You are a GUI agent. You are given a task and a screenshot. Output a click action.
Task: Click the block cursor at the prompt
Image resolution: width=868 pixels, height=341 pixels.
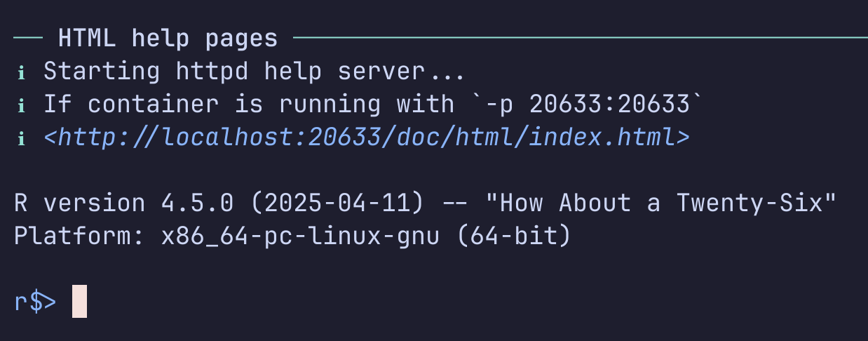(80, 301)
